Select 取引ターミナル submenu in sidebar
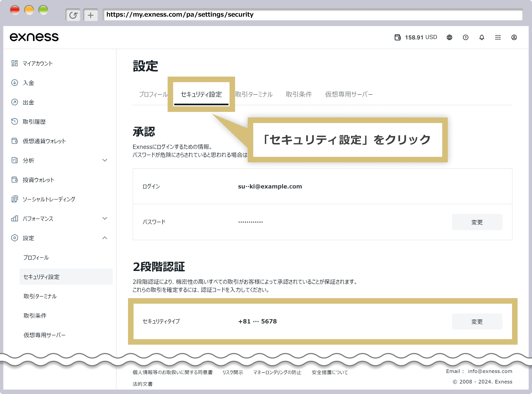 click(40, 296)
